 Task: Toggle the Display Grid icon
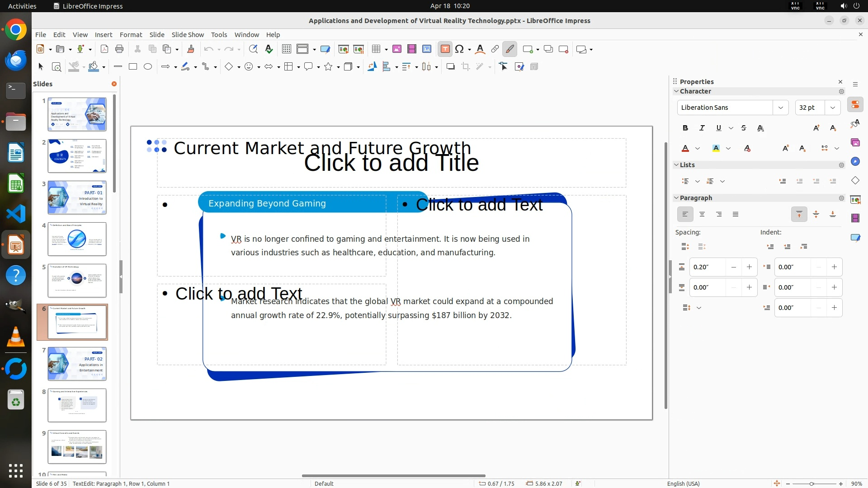coord(286,49)
